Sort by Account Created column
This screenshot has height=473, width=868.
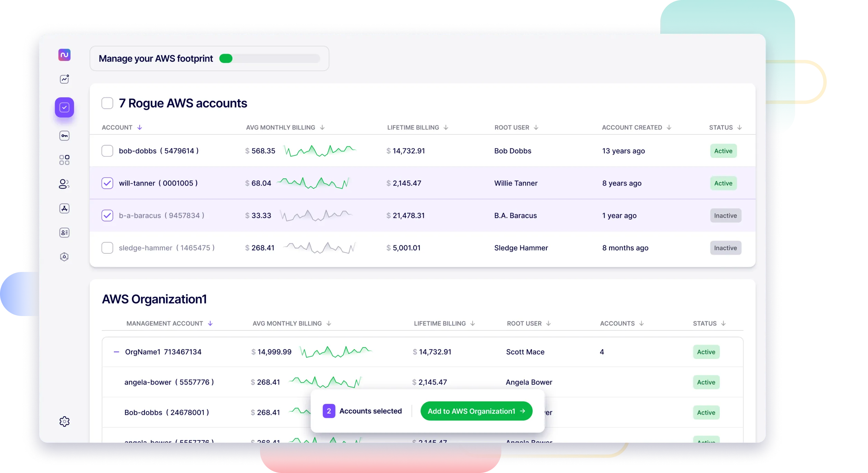point(636,127)
